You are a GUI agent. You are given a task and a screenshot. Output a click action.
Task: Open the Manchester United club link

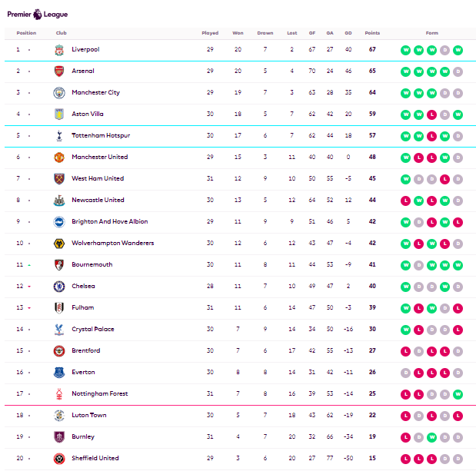click(99, 158)
